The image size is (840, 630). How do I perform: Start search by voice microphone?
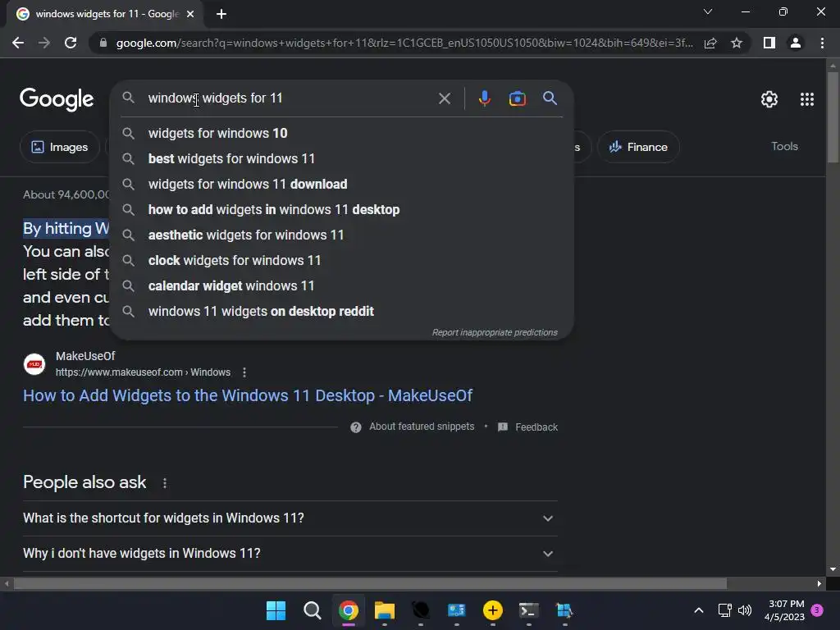click(484, 98)
